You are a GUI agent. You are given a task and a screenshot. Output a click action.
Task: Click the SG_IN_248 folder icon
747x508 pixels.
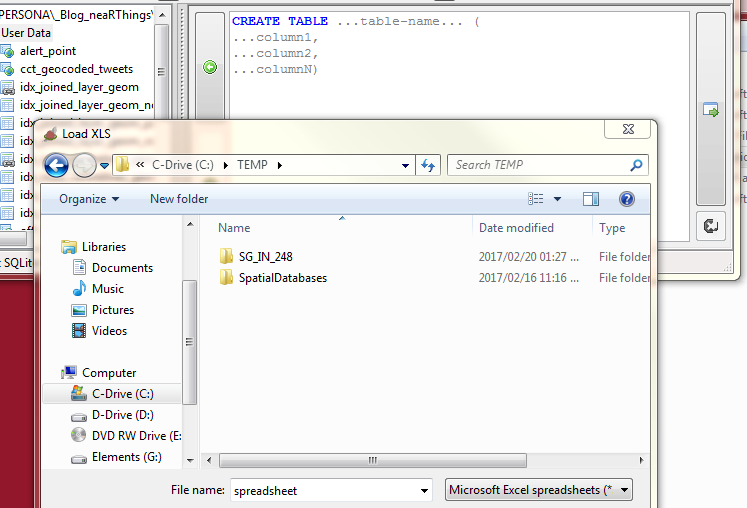click(x=226, y=256)
